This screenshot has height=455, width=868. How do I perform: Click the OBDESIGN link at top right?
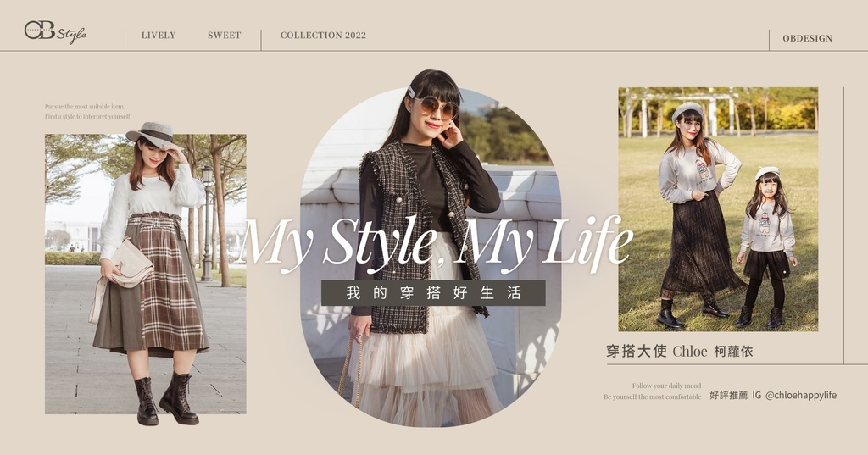(x=807, y=38)
